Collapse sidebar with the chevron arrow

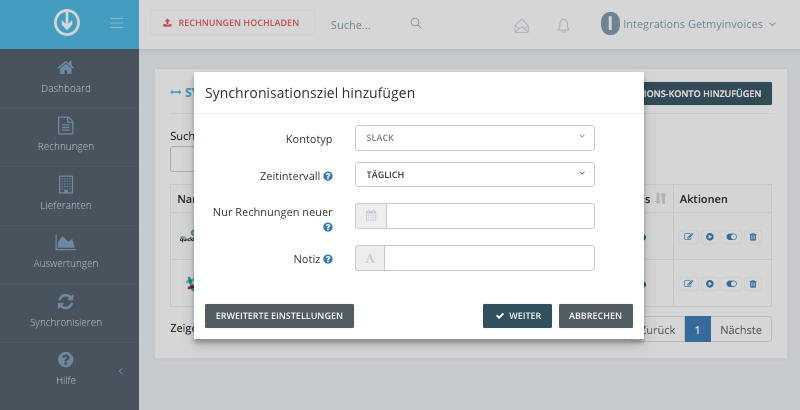(121, 371)
